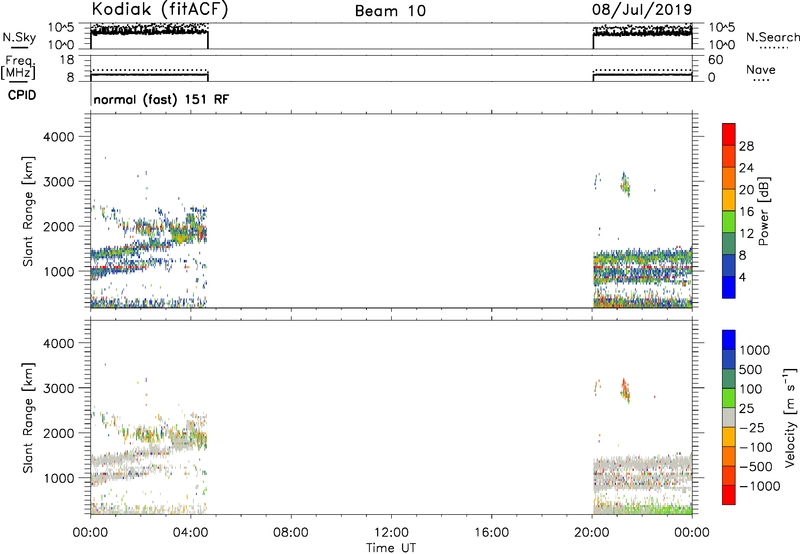Click the "28" power colorbar label
The image size is (800, 554).
coord(746,146)
